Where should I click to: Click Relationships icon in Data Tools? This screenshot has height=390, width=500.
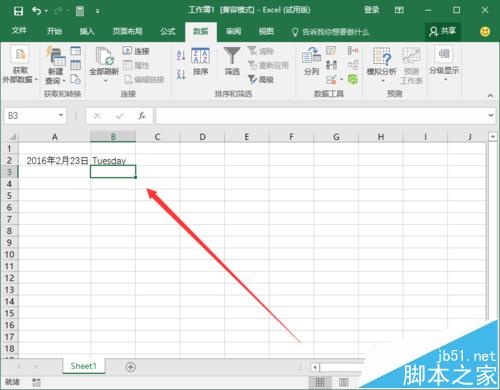click(x=353, y=65)
